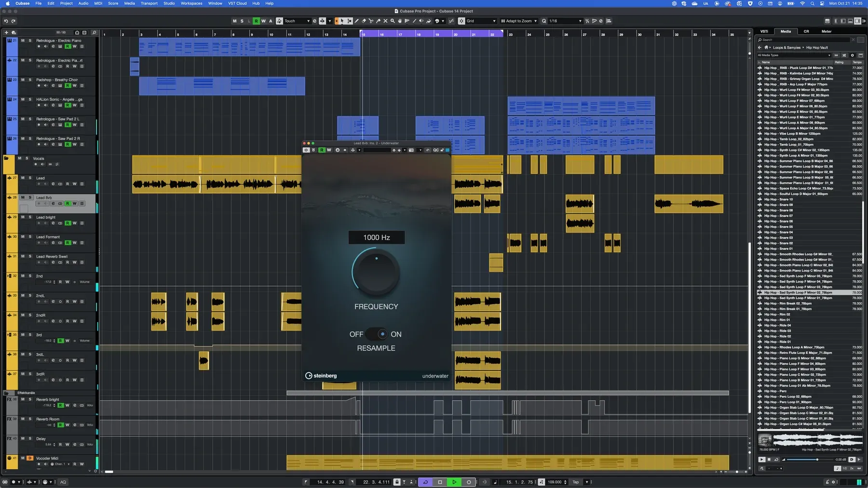Select the Mute X tool

coord(385,21)
